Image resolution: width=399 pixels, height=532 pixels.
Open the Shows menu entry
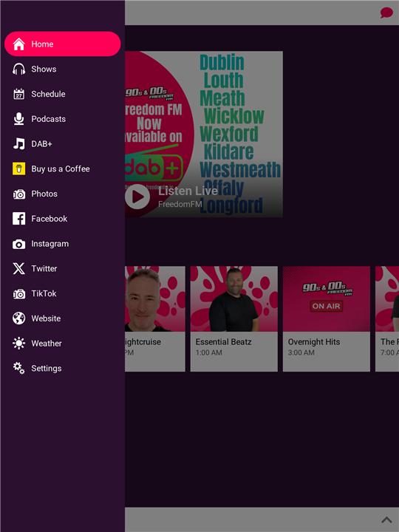click(x=62, y=69)
